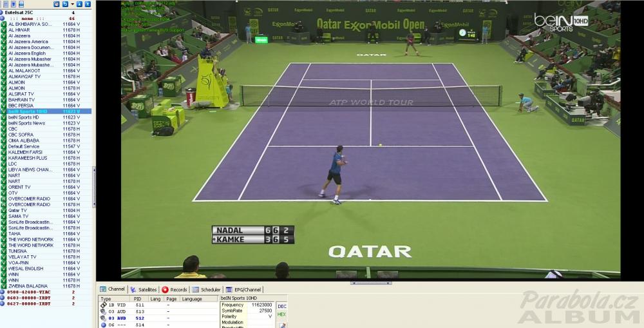Select the AL MALAKOOT channel
This screenshot has height=328, width=644.
[46, 71]
